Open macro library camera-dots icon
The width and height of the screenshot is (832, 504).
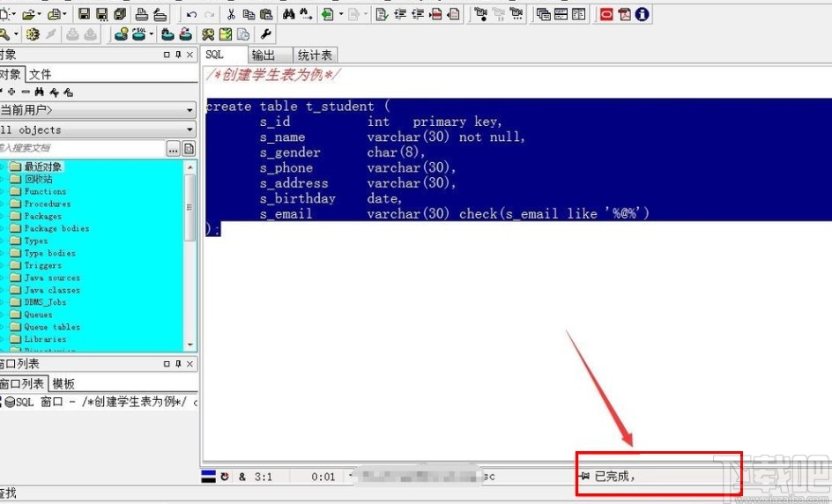click(x=516, y=14)
